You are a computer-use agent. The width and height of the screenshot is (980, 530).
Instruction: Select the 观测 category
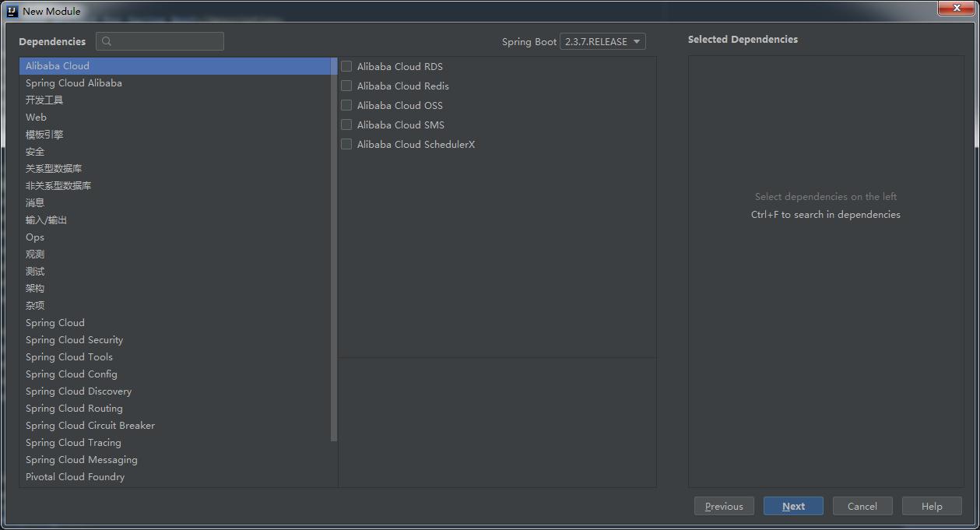pos(175,254)
